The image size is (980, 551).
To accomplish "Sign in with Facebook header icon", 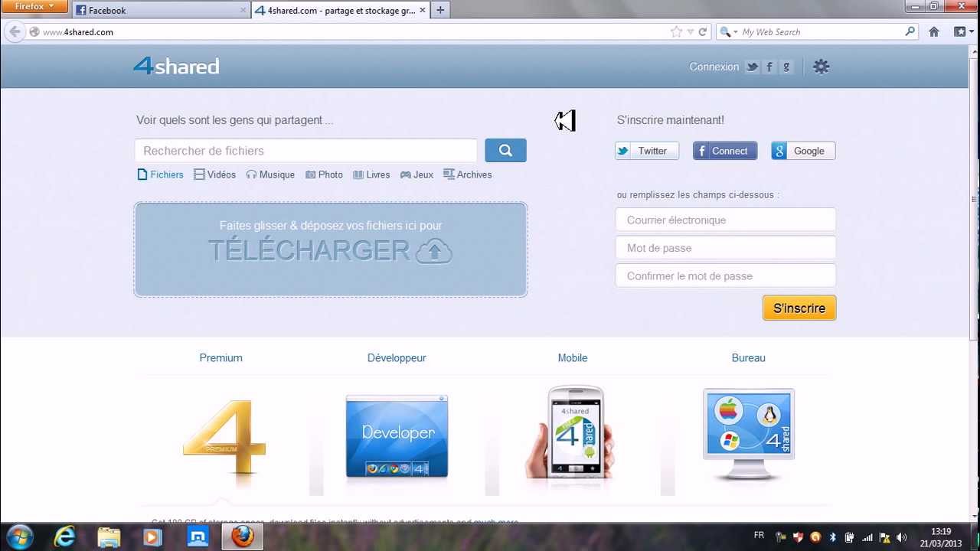I will point(769,67).
